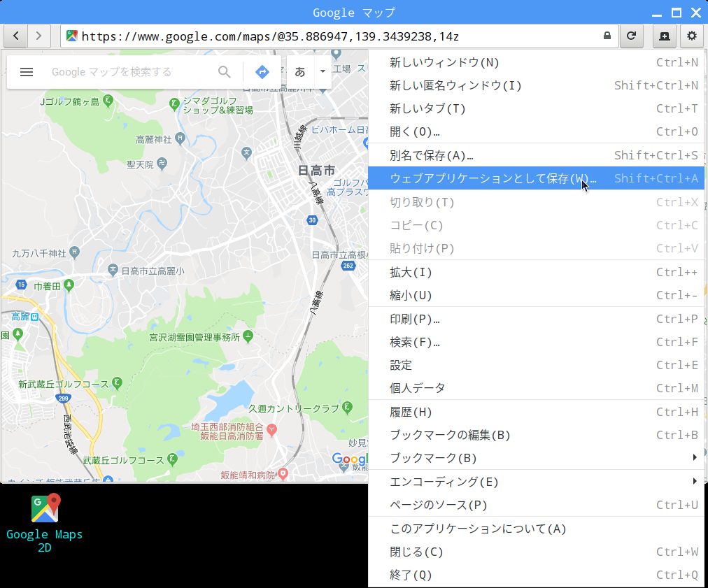
Task: Click the 飯能靖和病院 hospital marker
Action: coord(283,474)
